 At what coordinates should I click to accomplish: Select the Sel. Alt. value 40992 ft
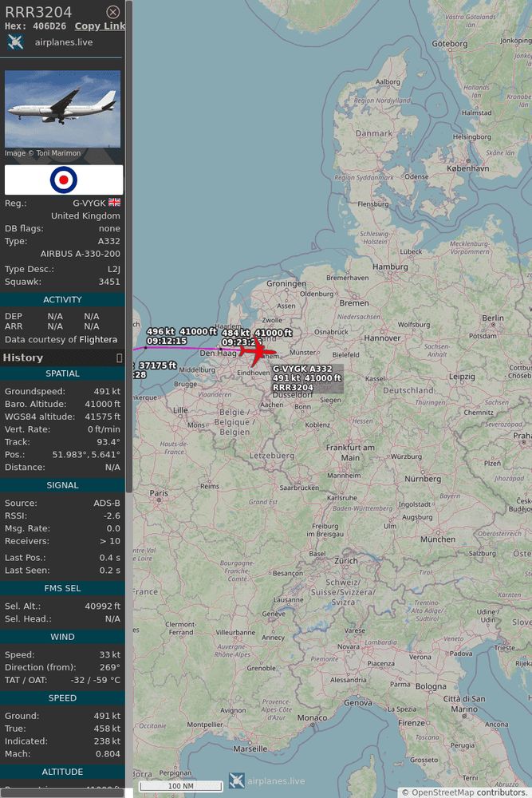click(x=103, y=606)
